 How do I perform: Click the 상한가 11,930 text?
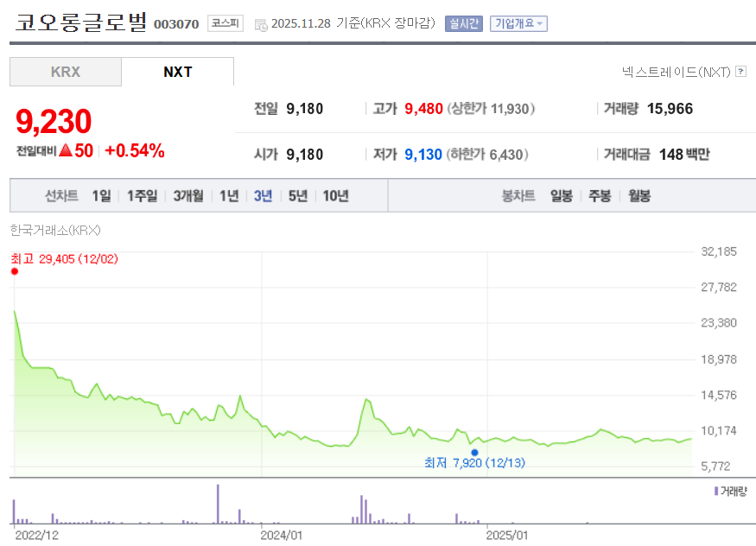pos(491,109)
